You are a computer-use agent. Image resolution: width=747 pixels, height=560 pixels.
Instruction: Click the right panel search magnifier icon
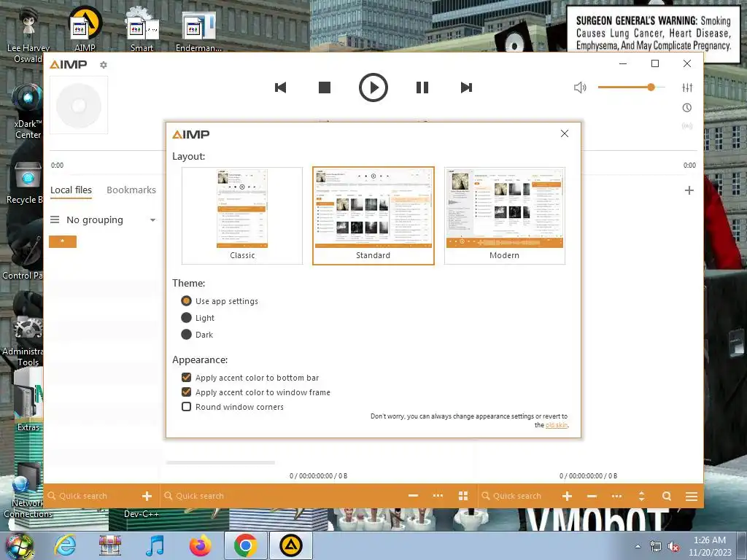click(667, 496)
